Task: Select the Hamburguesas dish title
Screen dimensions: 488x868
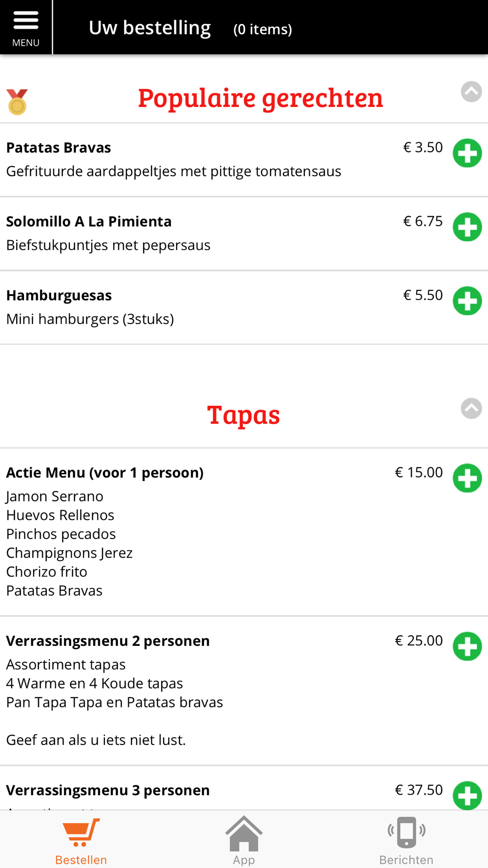Action: (59, 295)
